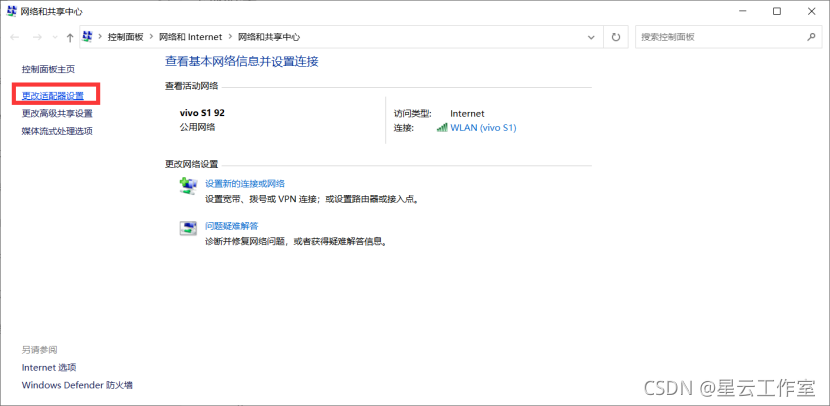
Task: Expand the chevron before 控制面板 breadcrumb
Action: coord(100,37)
